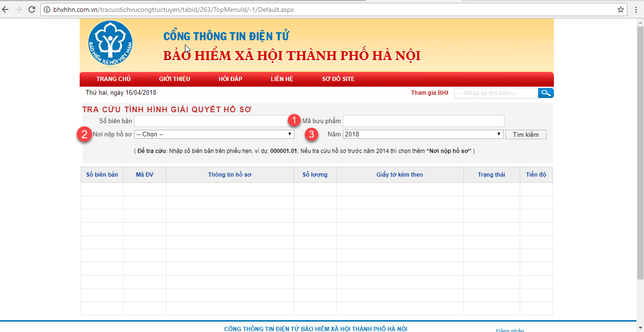Screen dimensions: 644x332
Task: Click the blue magnifier search button
Action: click(x=546, y=93)
